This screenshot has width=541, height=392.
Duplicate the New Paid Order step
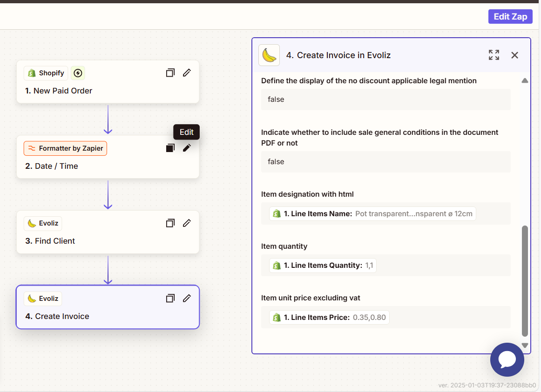pyautogui.click(x=170, y=73)
